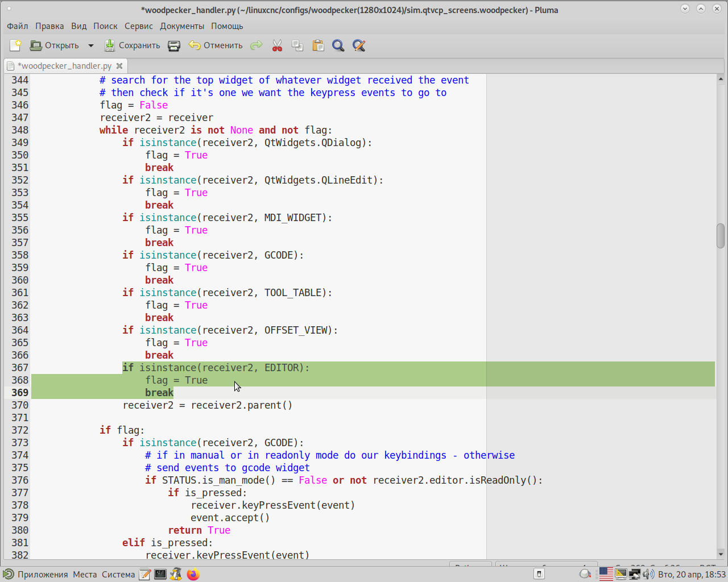Open the Приложения panel menu

pos(43,575)
